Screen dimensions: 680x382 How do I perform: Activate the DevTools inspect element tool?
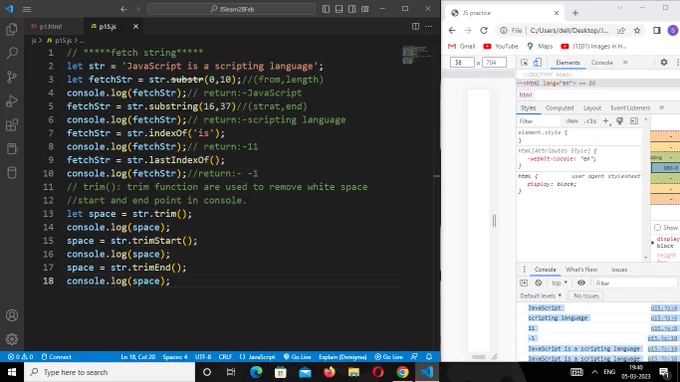click(524, 62)
